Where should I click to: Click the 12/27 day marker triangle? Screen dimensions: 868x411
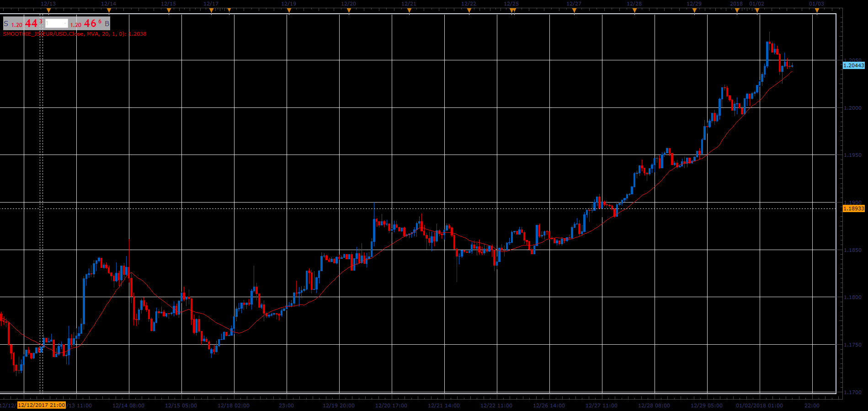click(x=574, y=11)
